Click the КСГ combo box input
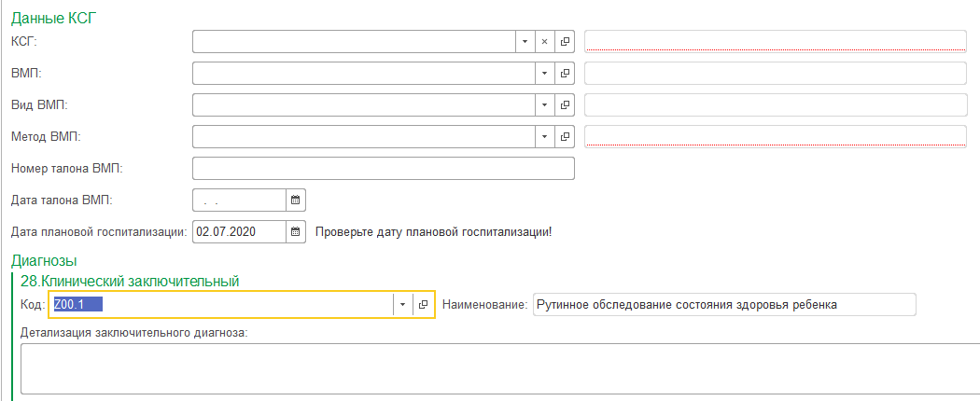 pyautogui.click(x=353, y=42)
